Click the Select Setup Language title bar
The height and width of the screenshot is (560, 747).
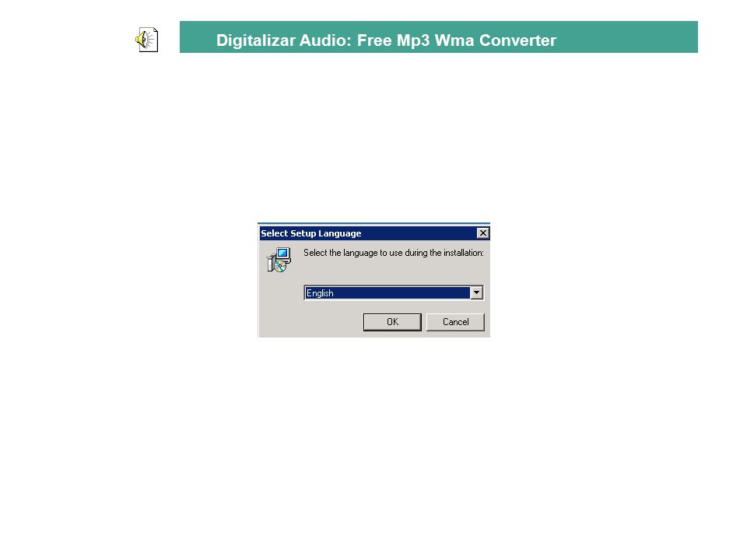coord(373,233)
